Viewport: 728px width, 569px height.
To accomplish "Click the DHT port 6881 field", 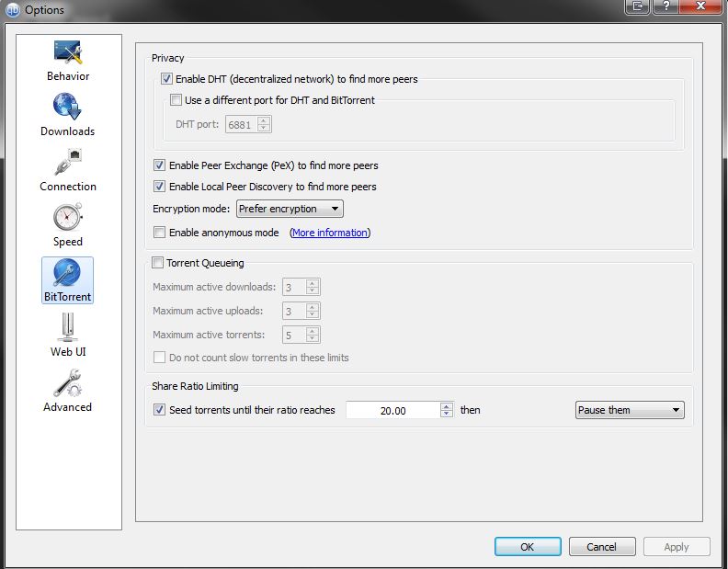I will click(242, 124).
